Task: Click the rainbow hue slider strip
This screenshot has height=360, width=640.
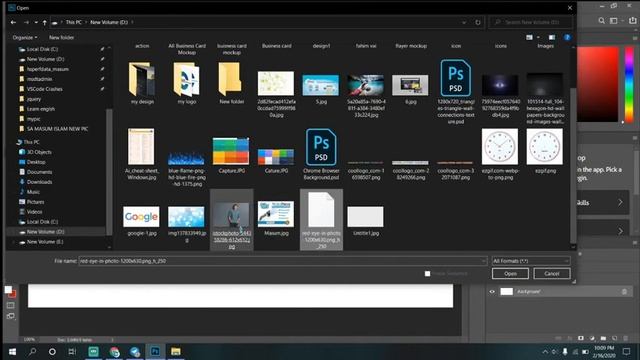Action: click(x=629, y=84)
